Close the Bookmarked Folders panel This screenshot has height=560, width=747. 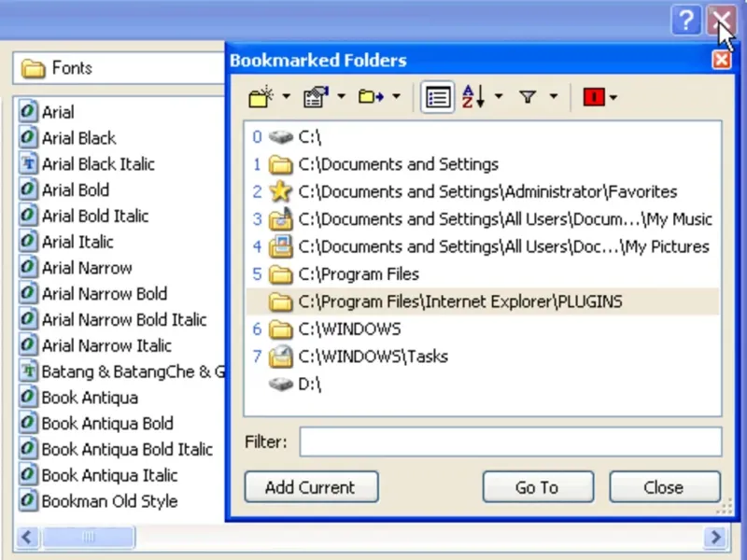coord(721,60)
